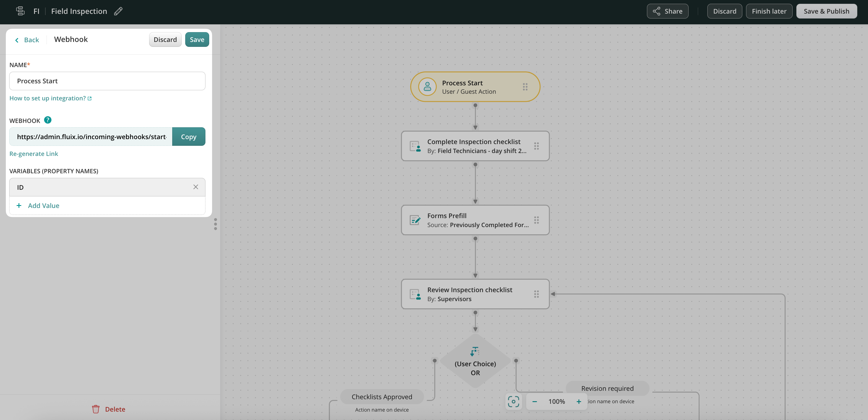Remove the ID variable with the X icon
The height and width of the screenshot is (420, 868).
[195, 187]
